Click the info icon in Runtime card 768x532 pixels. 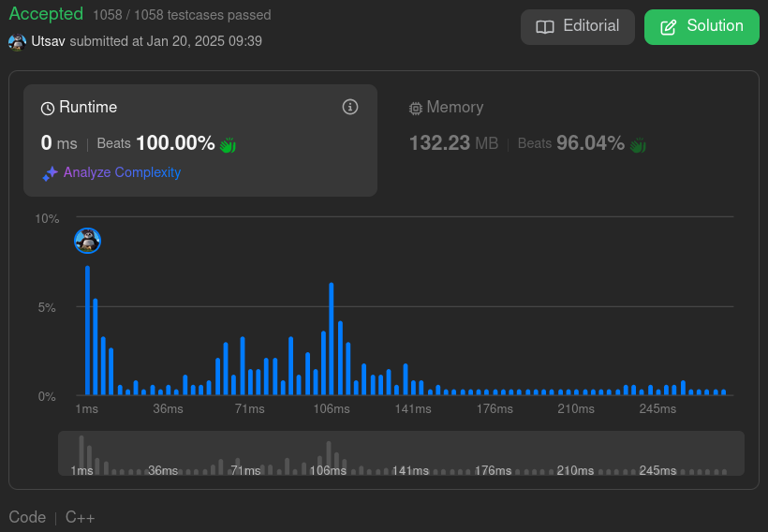pyautogui.click(x=350, y=107)
